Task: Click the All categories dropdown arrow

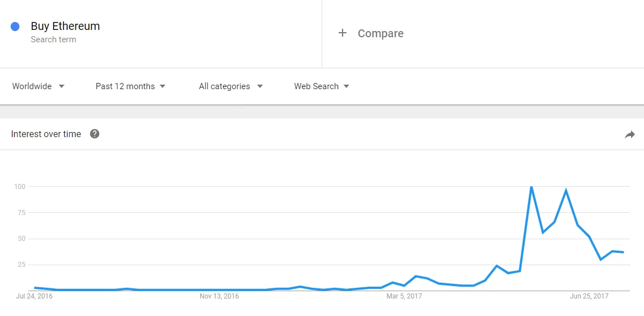Action: click(x=260, y=86)
